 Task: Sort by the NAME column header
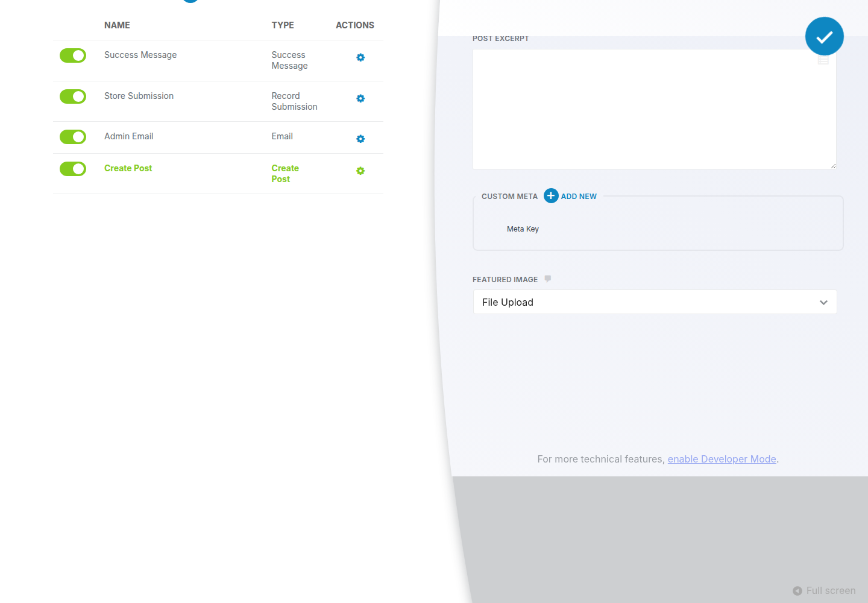pyautogui.click(x=117, y=25)
